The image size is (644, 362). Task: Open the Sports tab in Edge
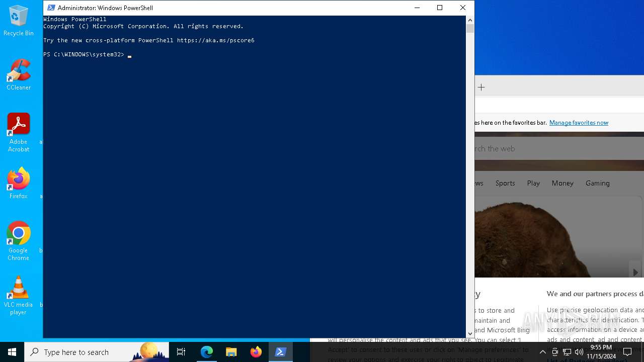[x=505, y=183]
